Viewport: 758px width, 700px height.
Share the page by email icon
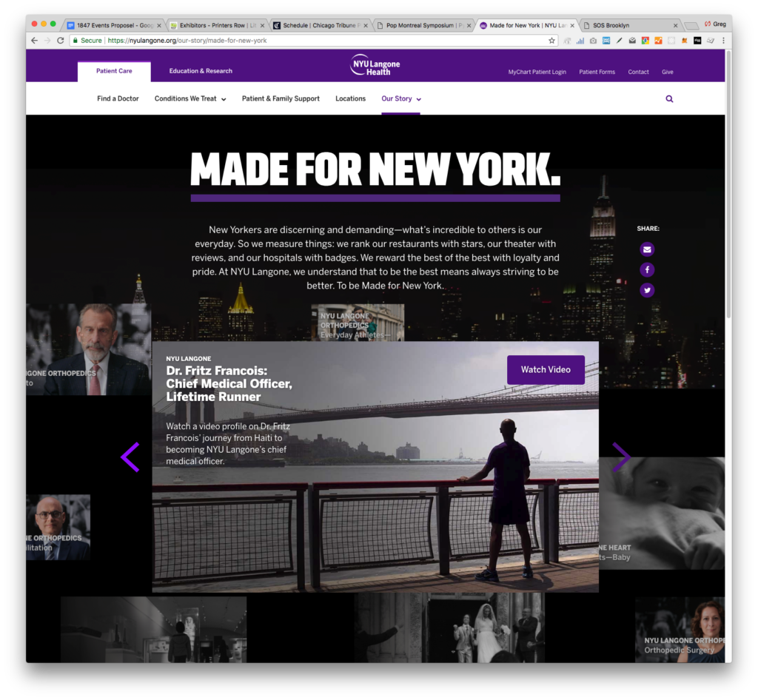pos(647,249)
